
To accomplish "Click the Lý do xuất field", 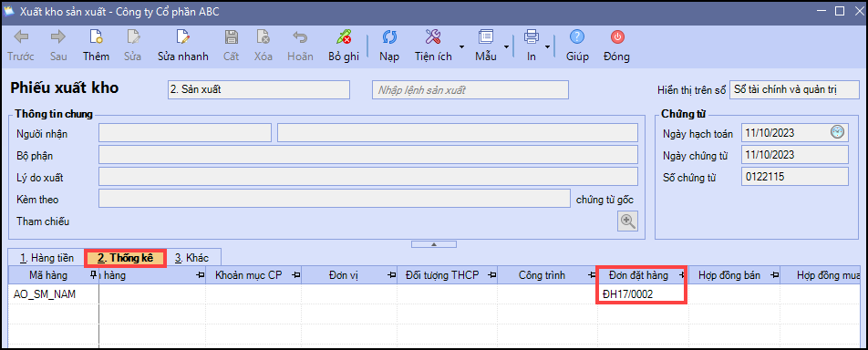I will [368, 177].
